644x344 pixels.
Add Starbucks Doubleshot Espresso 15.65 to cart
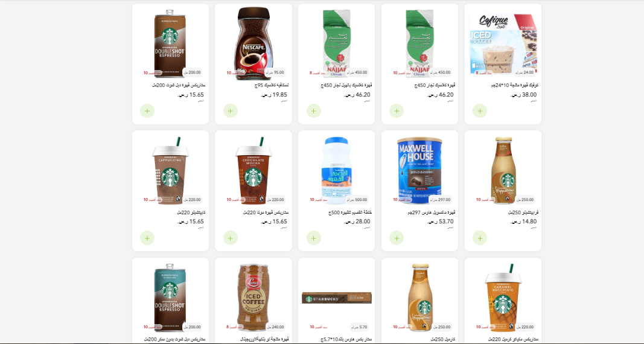point(147,111)
